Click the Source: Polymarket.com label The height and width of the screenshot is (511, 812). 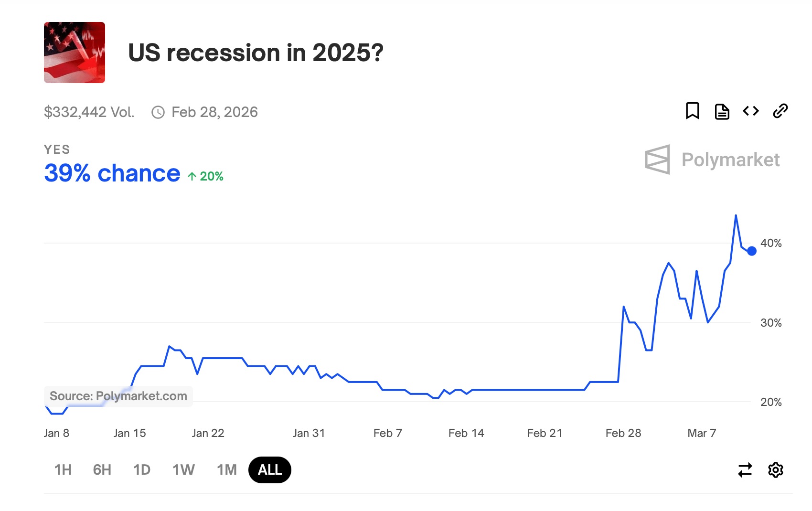click(118, 396)
